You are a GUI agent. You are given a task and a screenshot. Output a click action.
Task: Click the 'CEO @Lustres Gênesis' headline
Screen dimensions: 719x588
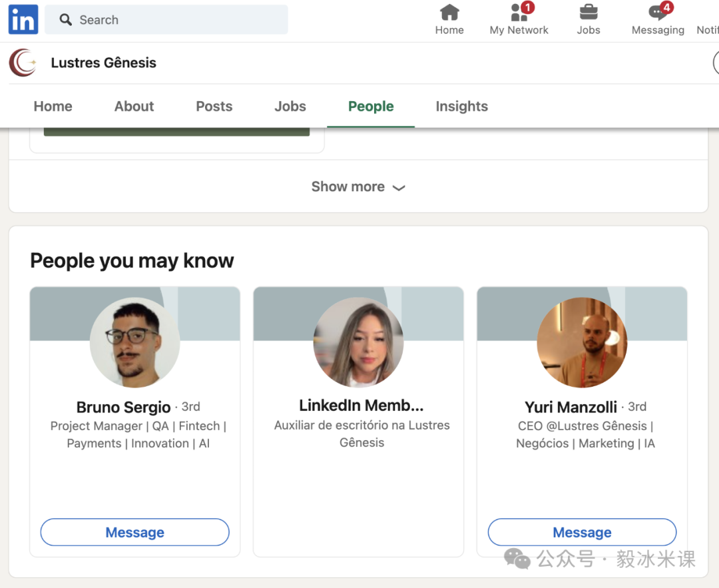tap(586, 434)
